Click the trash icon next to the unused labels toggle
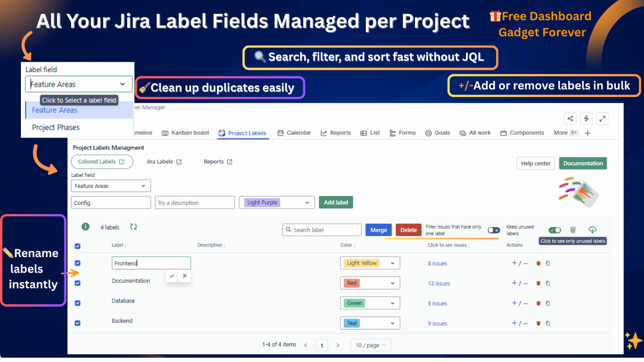The width and height of the screenshot is (644, 362). pos(573,230)
